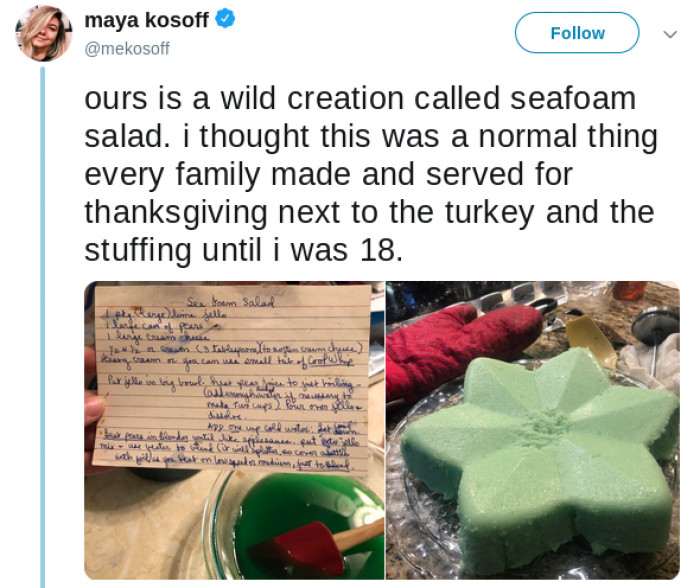Click the underlined "Cool Whip" on the card
This screenshot has width=700, height=588.
tap(330, 360)
